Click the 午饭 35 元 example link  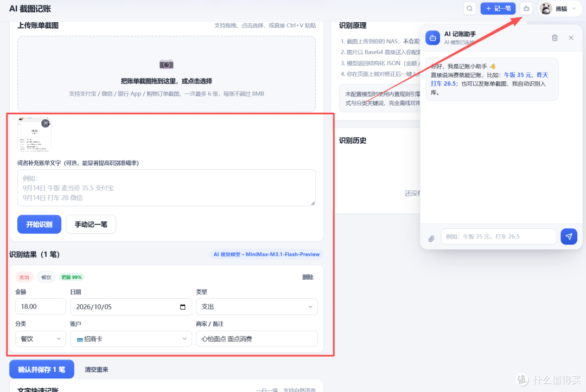tap(517, 75)
